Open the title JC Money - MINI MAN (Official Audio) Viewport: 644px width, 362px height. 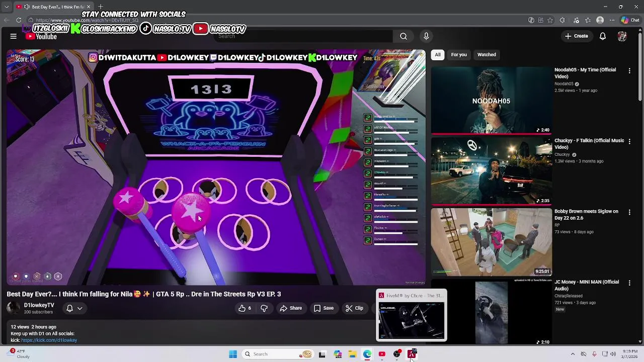pyautogui.click(x=587, y=285)
